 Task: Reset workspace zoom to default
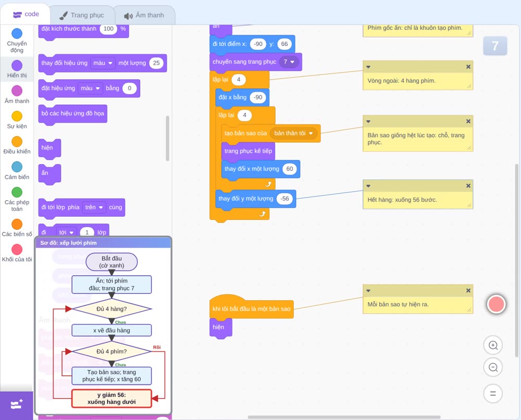coord(493,393)
